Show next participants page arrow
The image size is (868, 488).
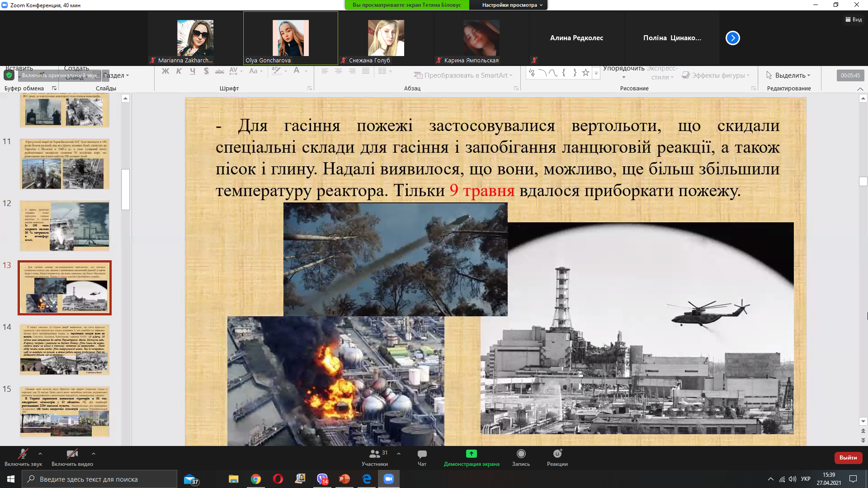(x=733, y=38)
